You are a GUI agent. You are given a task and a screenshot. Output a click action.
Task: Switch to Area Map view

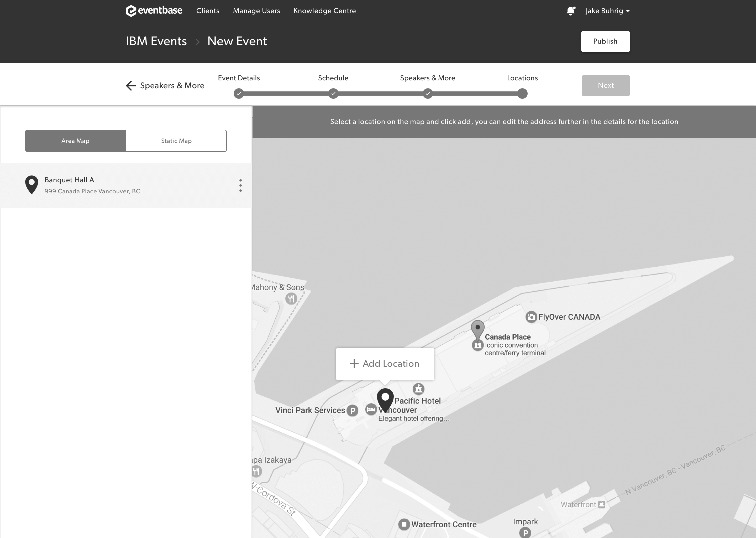(75, 141)
